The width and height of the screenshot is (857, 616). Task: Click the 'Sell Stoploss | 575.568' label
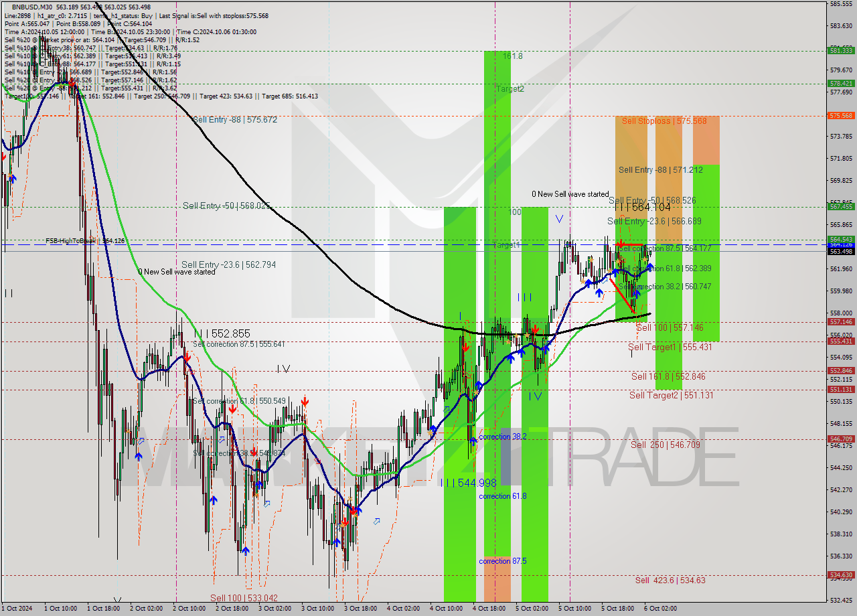(x=664, y=121)
